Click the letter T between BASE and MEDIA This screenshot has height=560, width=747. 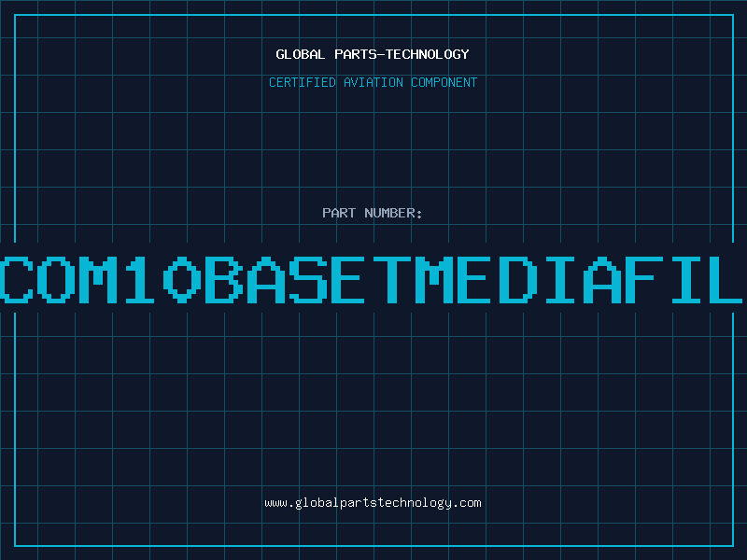391,279
